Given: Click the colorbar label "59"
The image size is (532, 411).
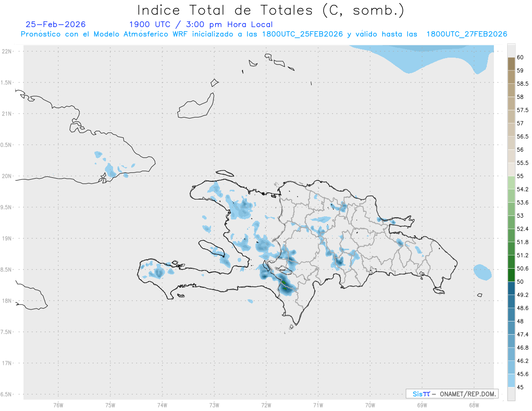Looking at the screenshot, I should pos(520,70).
